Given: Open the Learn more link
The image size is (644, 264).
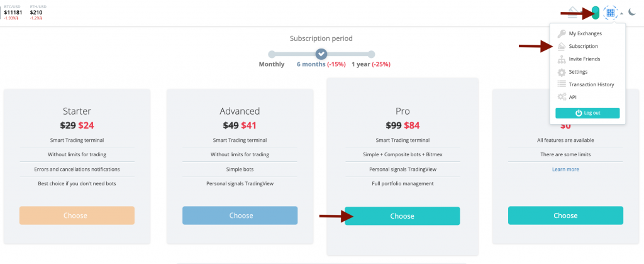Looking at the screenshot, I should pos(565,169).
